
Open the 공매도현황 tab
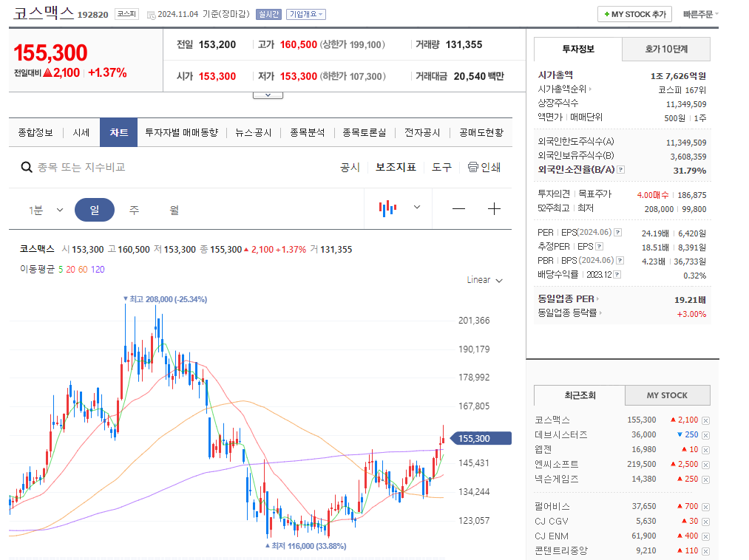click(x=481, y=132)
